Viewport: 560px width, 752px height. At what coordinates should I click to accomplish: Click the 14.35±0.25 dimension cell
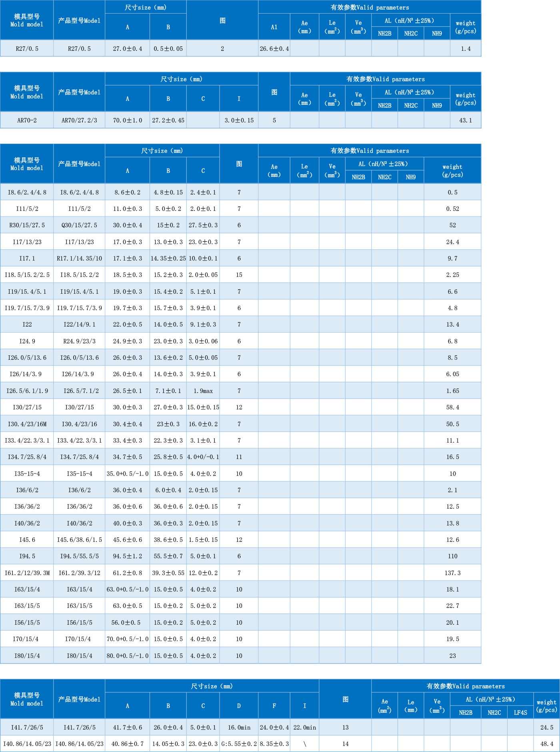[x=168, y=259]
